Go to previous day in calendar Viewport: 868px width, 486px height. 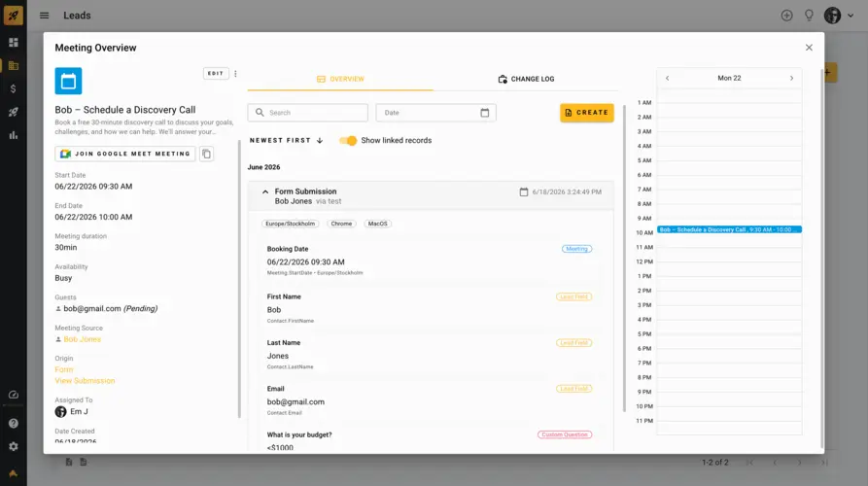coord(667,78)
